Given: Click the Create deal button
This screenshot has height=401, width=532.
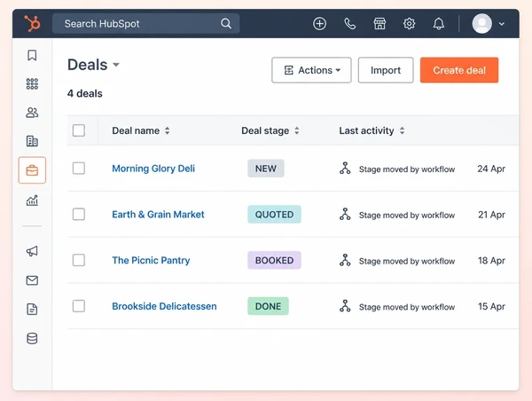Looking at the screenshot, I should pyautogui.click(x=459, y=70).
